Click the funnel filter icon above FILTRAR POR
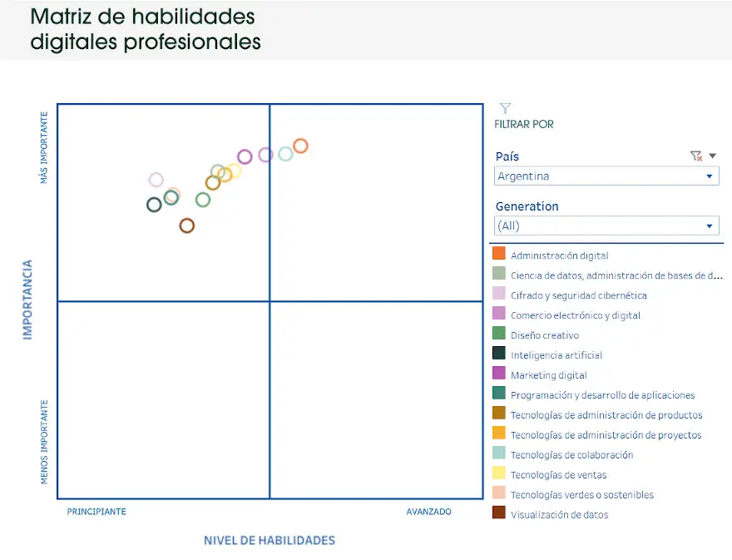The image size is (732, 560). [505, 108]
